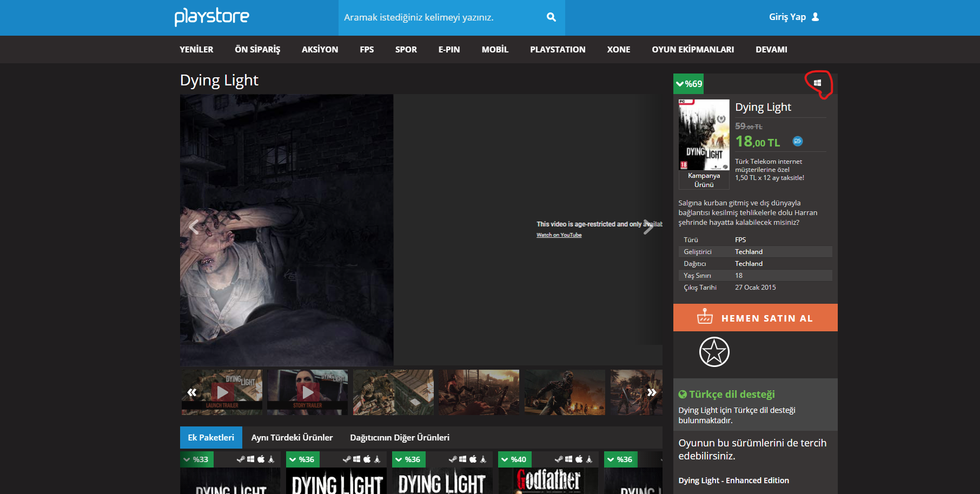Open the ÖN SİPARİŞ menu
The height and width of the screenshot is (494, 980).
pyautogui.click(x=257, y=50)
